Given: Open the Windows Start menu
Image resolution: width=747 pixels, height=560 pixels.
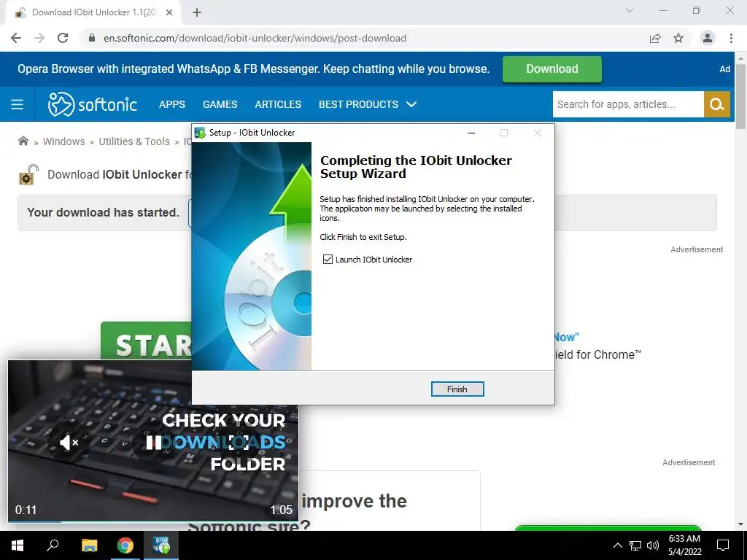Looking at the screenshot, I should click(x=18, y=545).
